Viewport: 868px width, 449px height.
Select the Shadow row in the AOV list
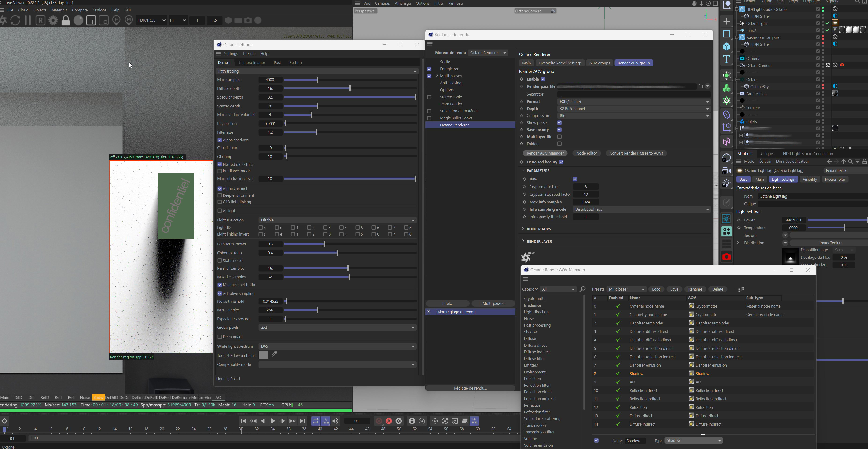[x=636, y=373]
